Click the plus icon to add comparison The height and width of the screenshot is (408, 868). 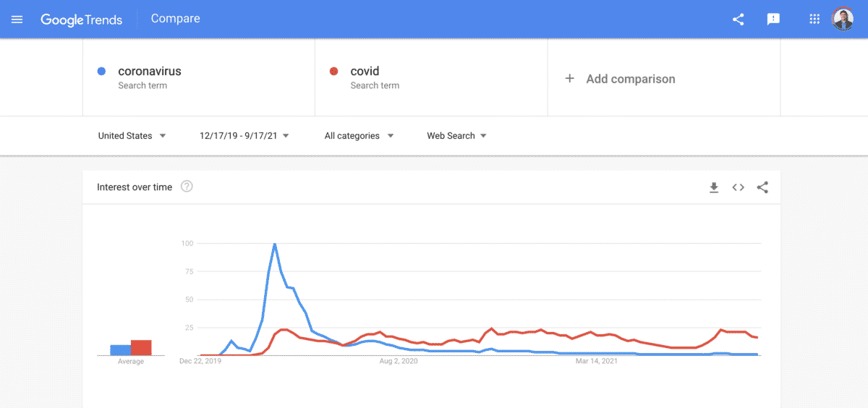pyautogui.click(x=570, y=79)
